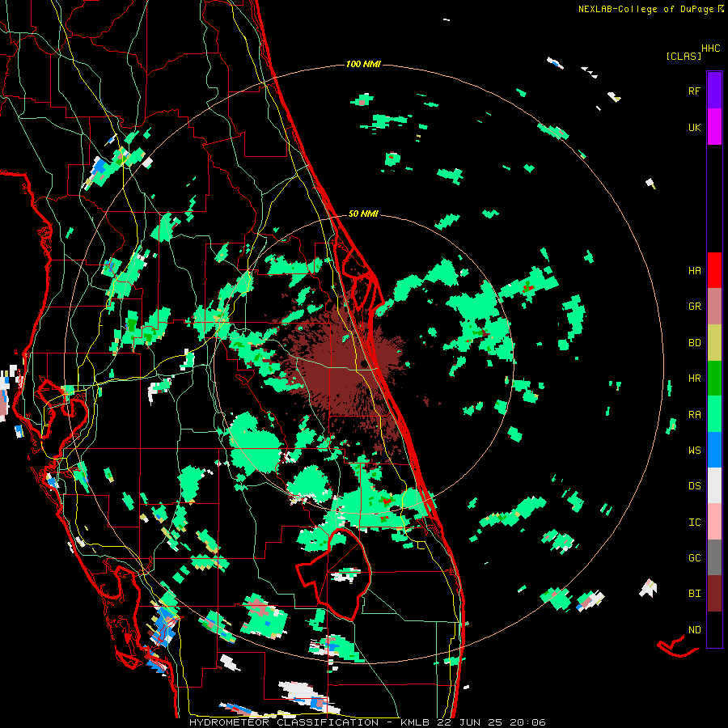Click the UK legend label
This screenshot has height=728, width=728.
pos(694,127)
